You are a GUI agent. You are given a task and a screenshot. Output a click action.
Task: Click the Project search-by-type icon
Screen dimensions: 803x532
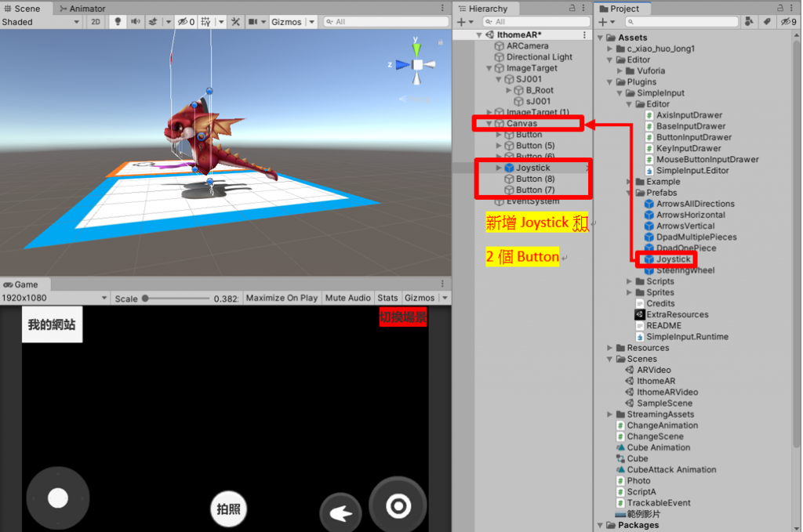[x=749, y=21]
